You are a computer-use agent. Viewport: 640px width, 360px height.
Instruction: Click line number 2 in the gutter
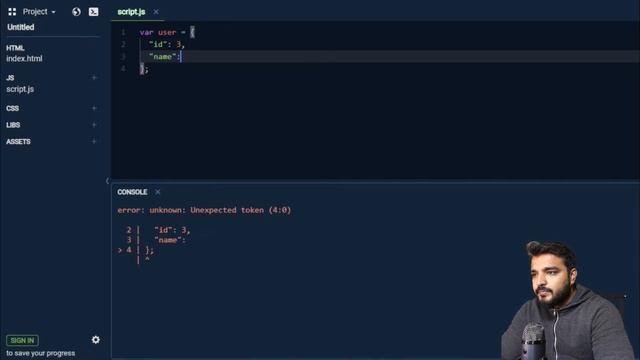click(123, 44)
